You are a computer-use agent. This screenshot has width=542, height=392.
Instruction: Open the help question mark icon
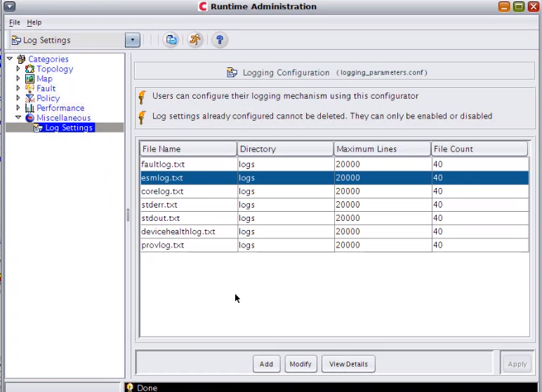pyautogui.click(x=220, y=40)
